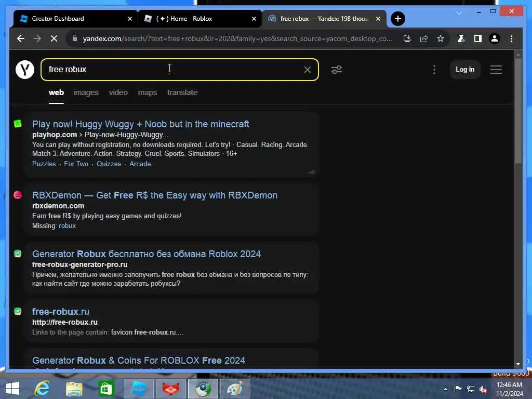This screenshot has width=532, height=399.
Task: Switch to translate category
Action: click(182, 92)
